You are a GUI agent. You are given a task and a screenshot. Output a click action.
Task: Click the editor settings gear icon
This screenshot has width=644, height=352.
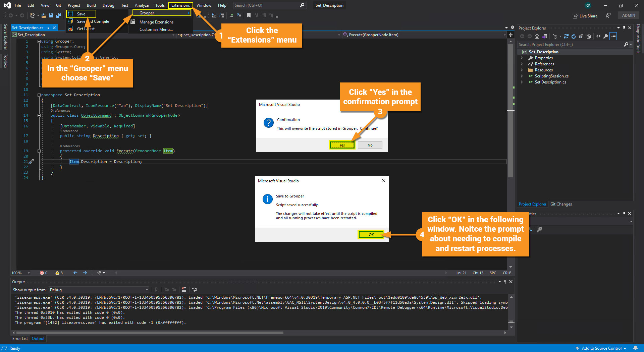pos(513,27)
